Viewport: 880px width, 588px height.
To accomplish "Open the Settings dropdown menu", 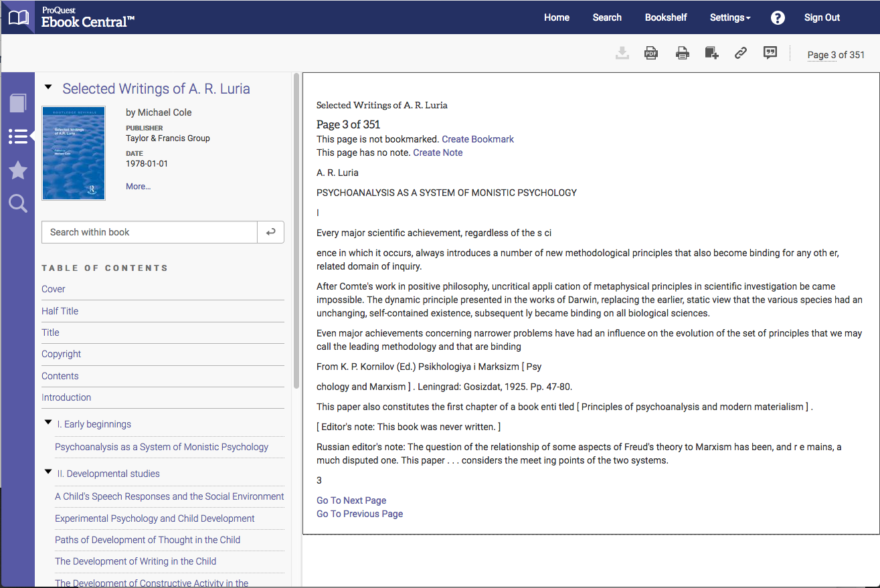I will 729,18.
